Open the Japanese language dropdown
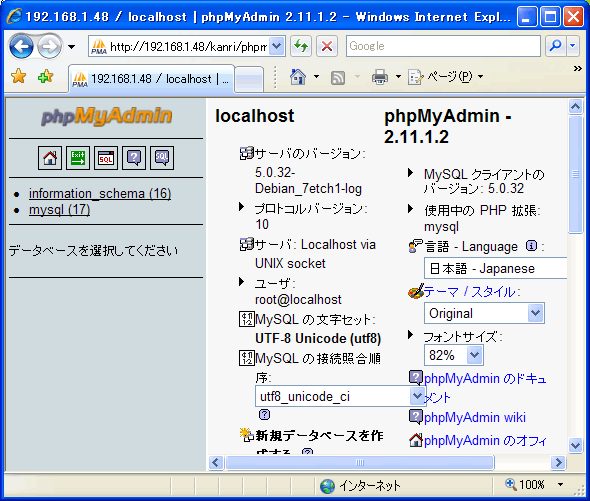This screenshot has height=501, width=590. pos(495,268)
